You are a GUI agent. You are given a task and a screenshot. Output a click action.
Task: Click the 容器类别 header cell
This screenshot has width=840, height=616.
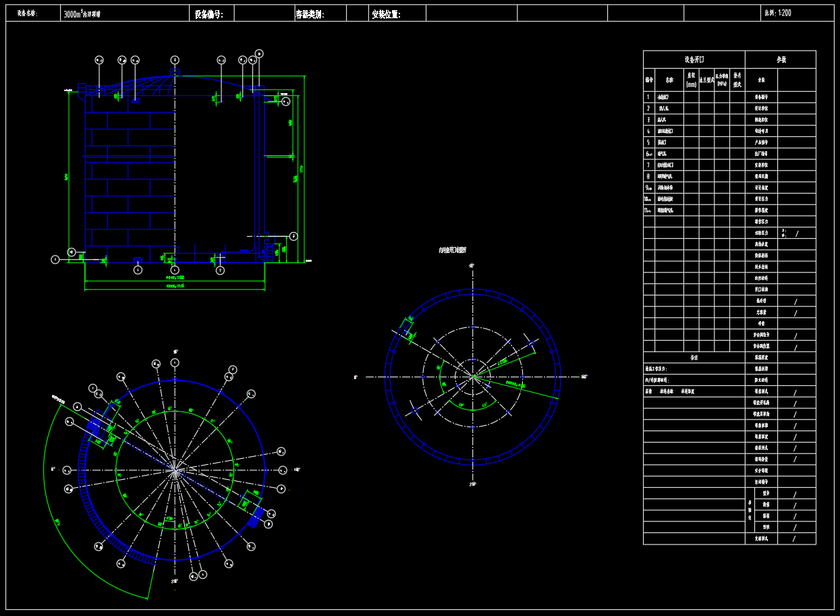pyautogui.click(x=310, y=13)
